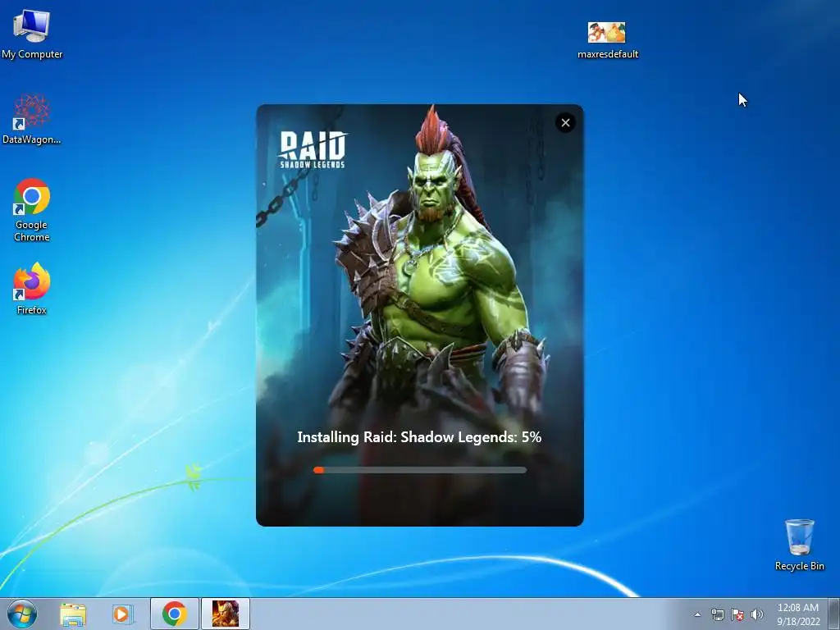Click the taskbar clock showing 12:08 AM
This screenshot has height=630, width=840.
click(798, 614)
